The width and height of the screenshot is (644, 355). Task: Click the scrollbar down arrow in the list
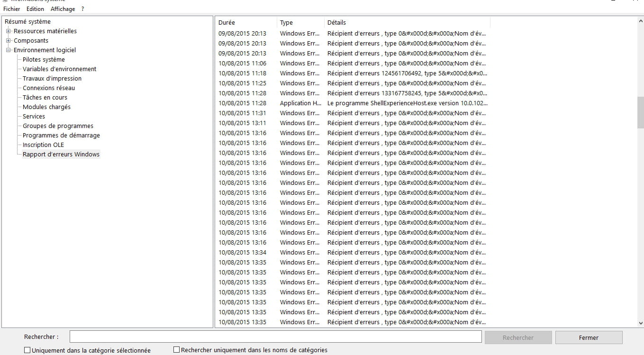(640, 323)
